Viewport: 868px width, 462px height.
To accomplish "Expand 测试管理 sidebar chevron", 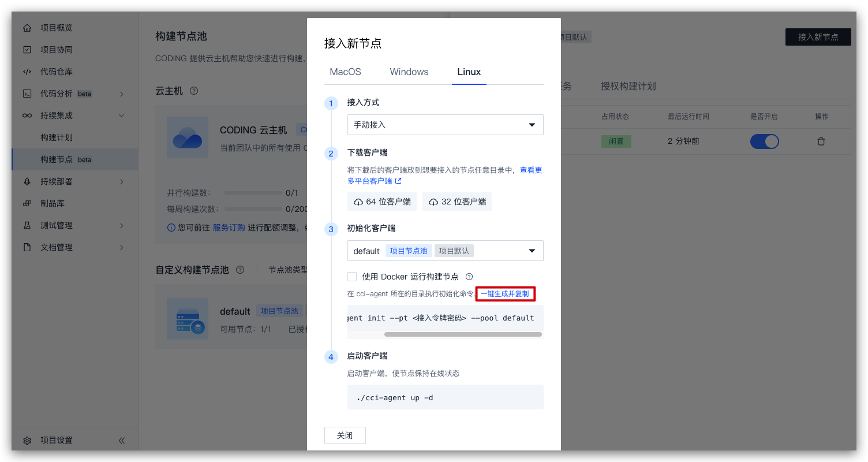I will click(x=122, y=225).
